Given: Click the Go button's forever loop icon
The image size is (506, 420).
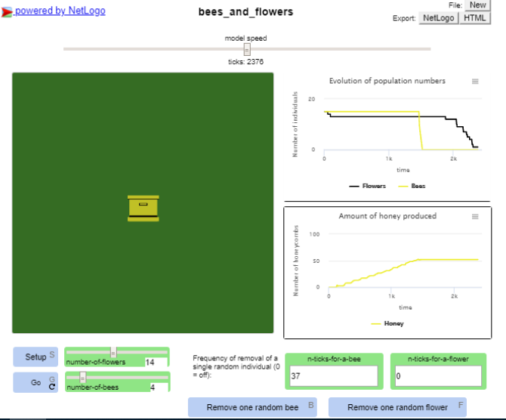Looking at the screenshot, I should click(52, 387).
